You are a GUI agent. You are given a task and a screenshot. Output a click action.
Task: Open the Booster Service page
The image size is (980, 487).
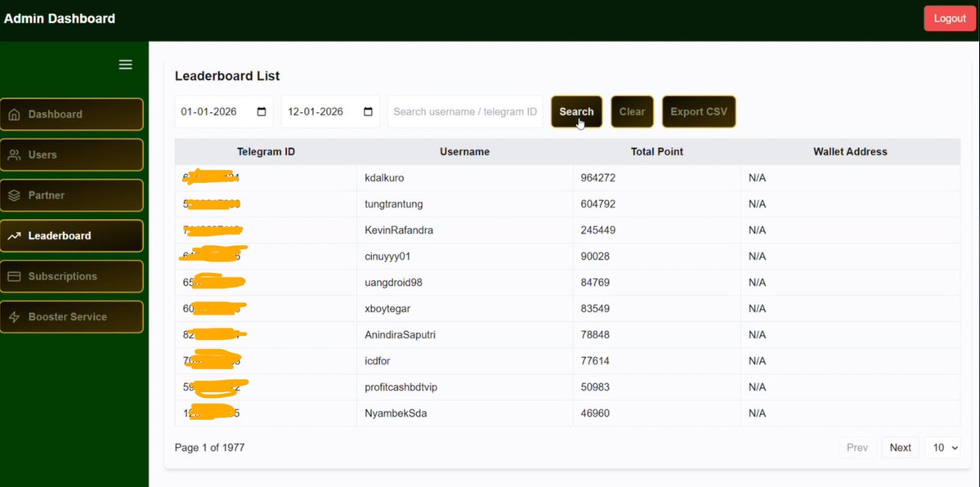(x=71, y=317)
